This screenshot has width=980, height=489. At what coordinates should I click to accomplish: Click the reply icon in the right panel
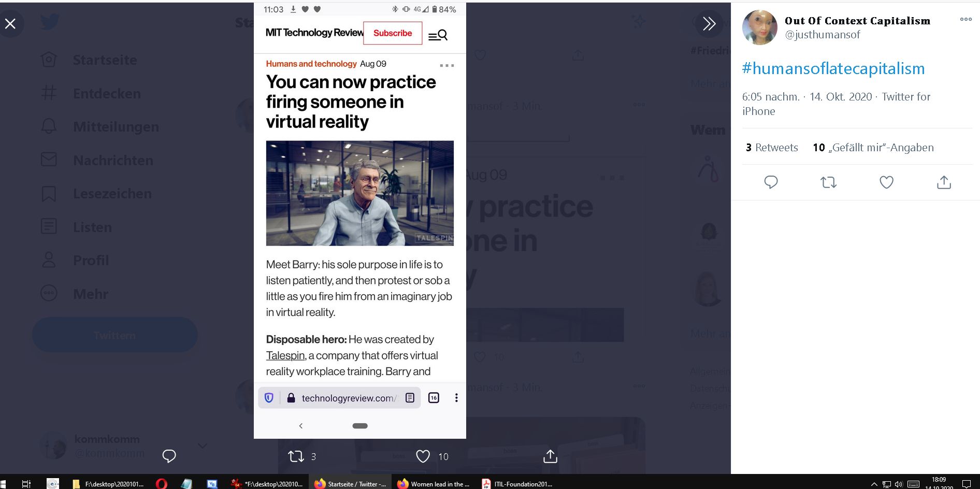771,182
